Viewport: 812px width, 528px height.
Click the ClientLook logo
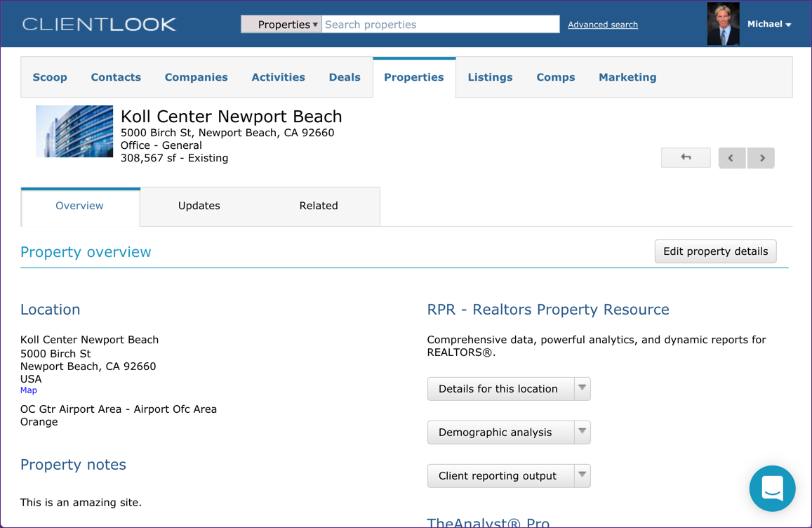[98, 23]
